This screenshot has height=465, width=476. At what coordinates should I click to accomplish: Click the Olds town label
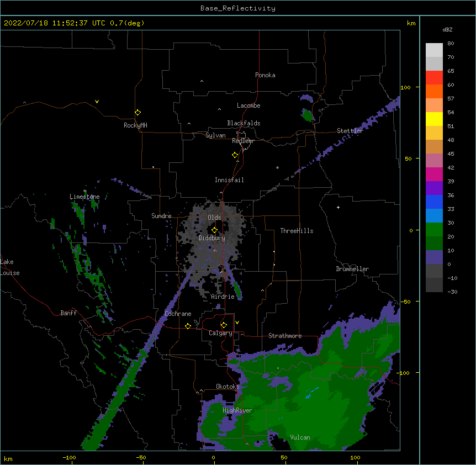point(214,218)
